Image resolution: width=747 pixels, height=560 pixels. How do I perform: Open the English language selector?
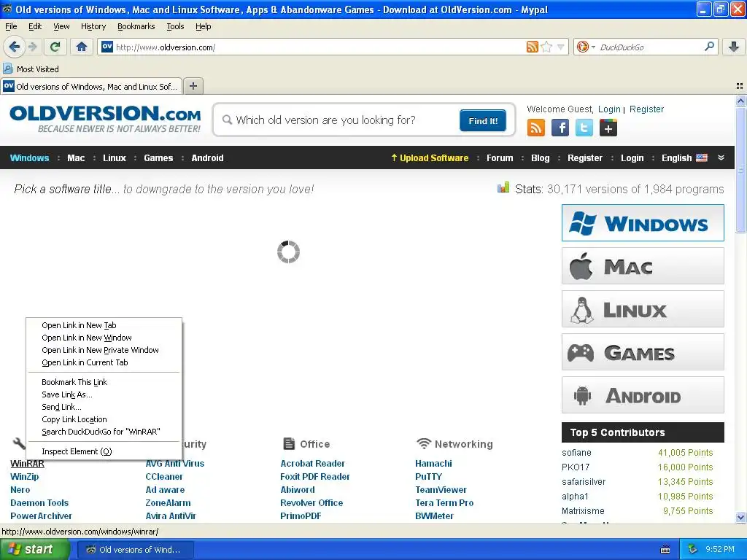point(684,157)
